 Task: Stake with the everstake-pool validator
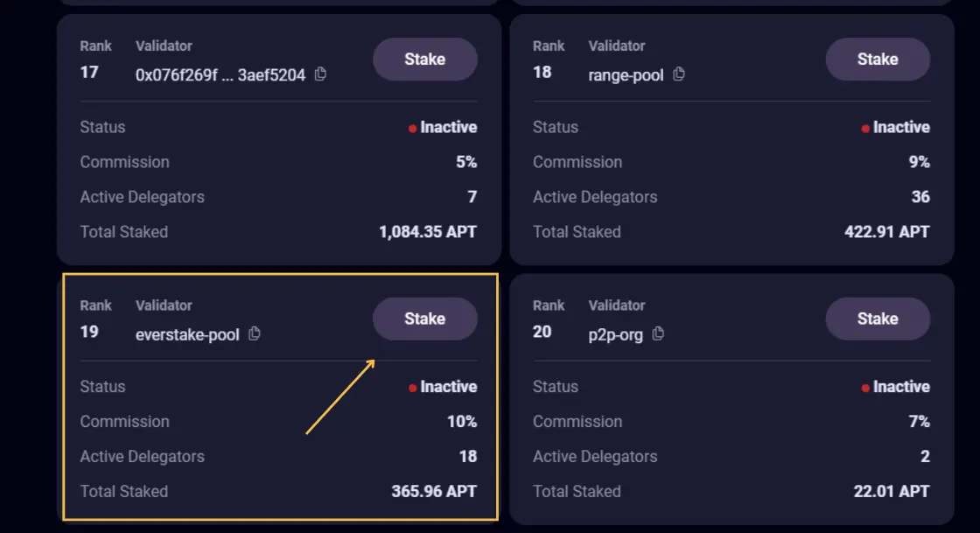[x=425, y=319]
